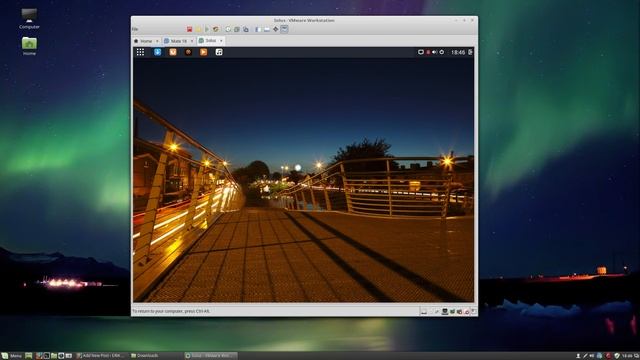Viewport: 640px width, 360px height.
Task: Click the 18:46 clock in Solus panel
Action: tap(458, 52)
